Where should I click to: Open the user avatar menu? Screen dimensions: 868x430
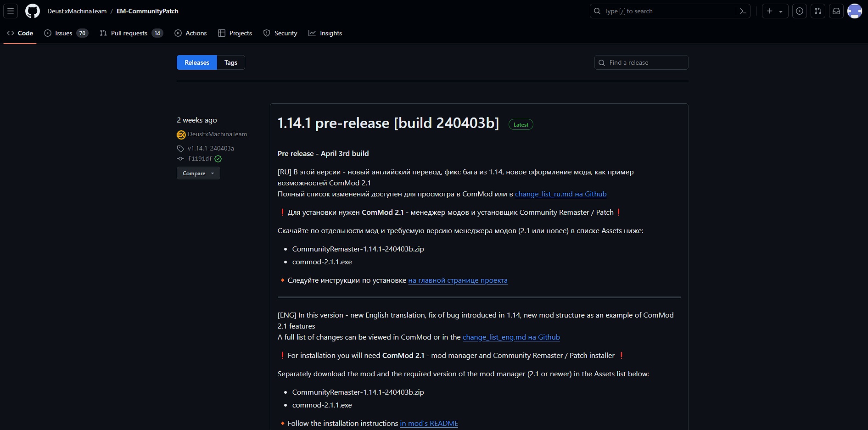855,11
